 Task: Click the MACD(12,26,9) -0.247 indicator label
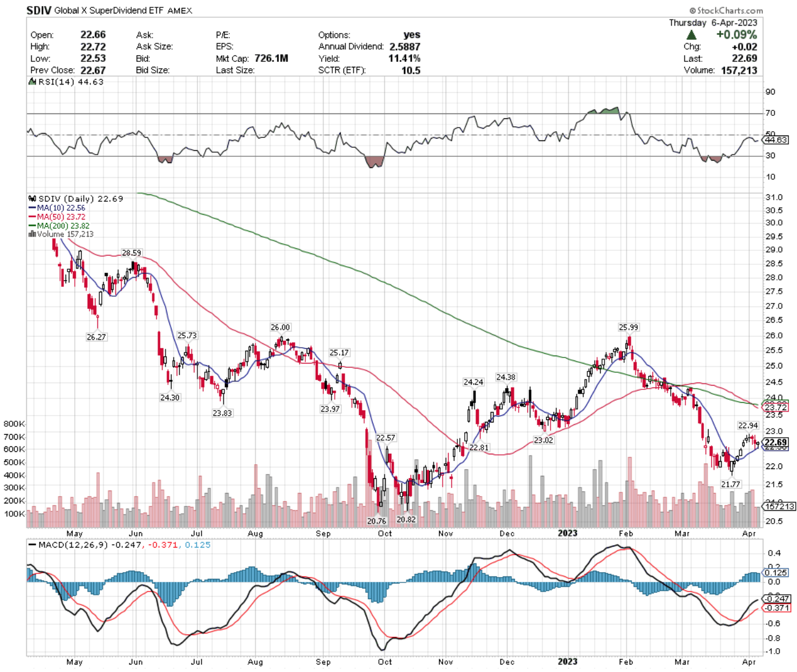tap(84, 544)
